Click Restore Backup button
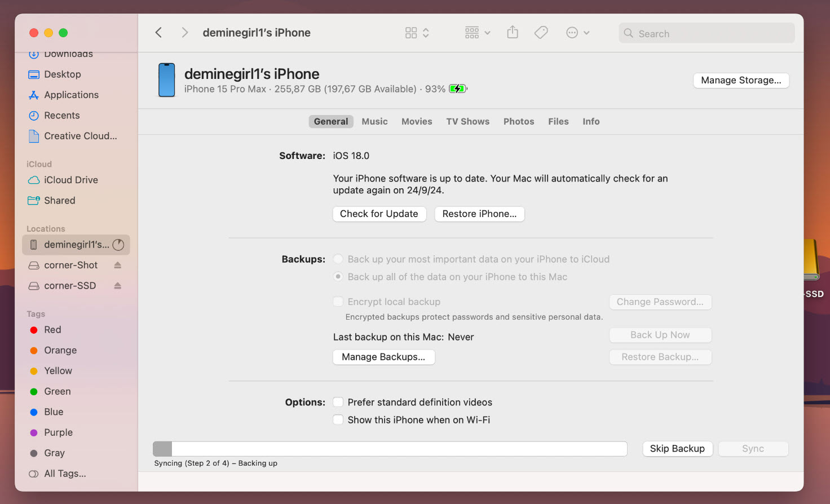Screen dimensions: 830x504 [660, 357]
